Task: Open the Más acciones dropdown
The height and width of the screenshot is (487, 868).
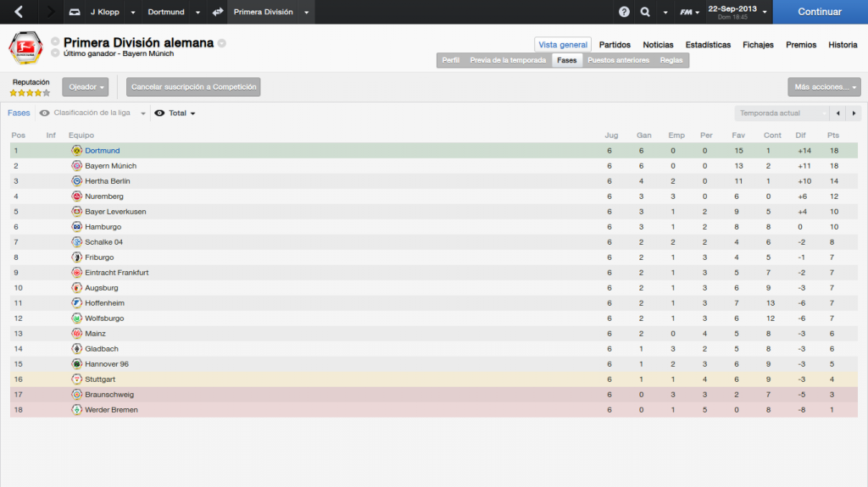Action: click(824, 87)
